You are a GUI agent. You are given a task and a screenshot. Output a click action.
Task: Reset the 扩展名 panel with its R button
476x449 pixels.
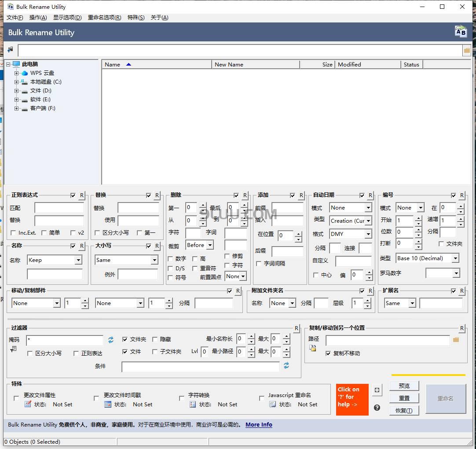462,291
